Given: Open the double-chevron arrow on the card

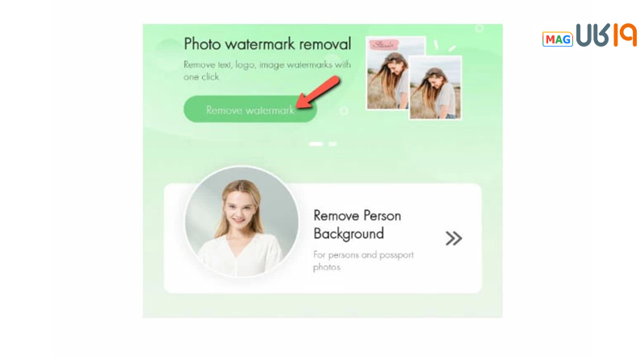Looking at the screenshot, I should point(454,239).
